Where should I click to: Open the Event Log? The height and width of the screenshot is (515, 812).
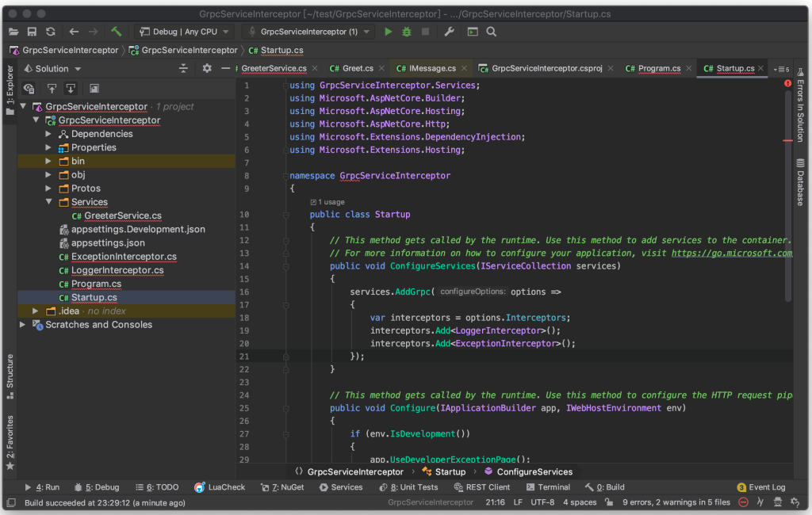pyautogui.click(x=761, y=487)
